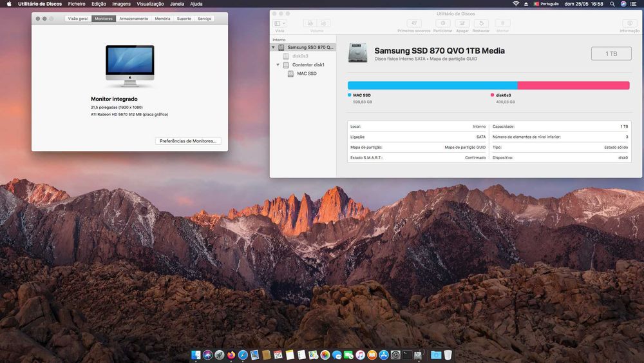
Task: Open the Imagens menu
Action: coord(122,4)
